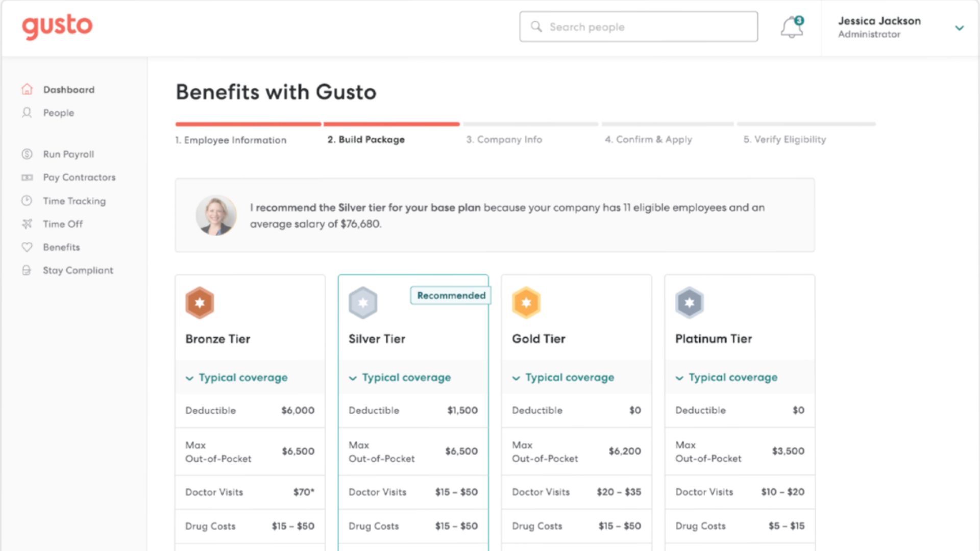Collapse Typical coverage under Platinum Tier
The image size is (980, 551).
pyautogui.click(x=727, y=378)
